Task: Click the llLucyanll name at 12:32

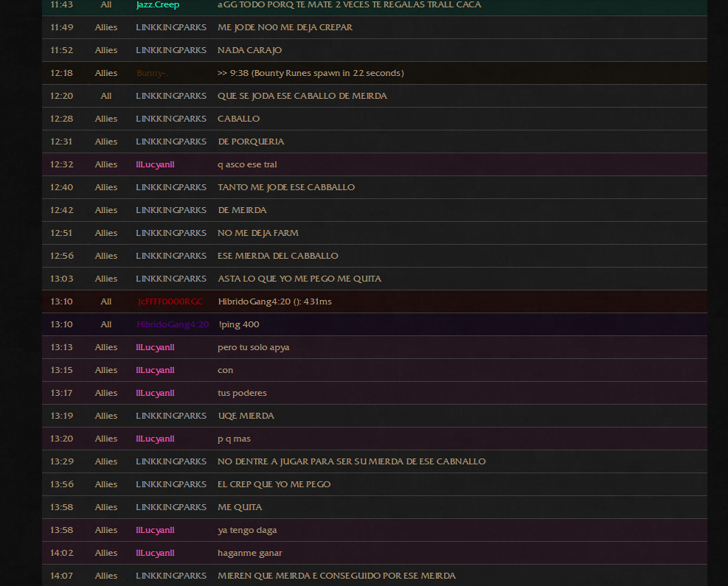Action: click(155, 164)
